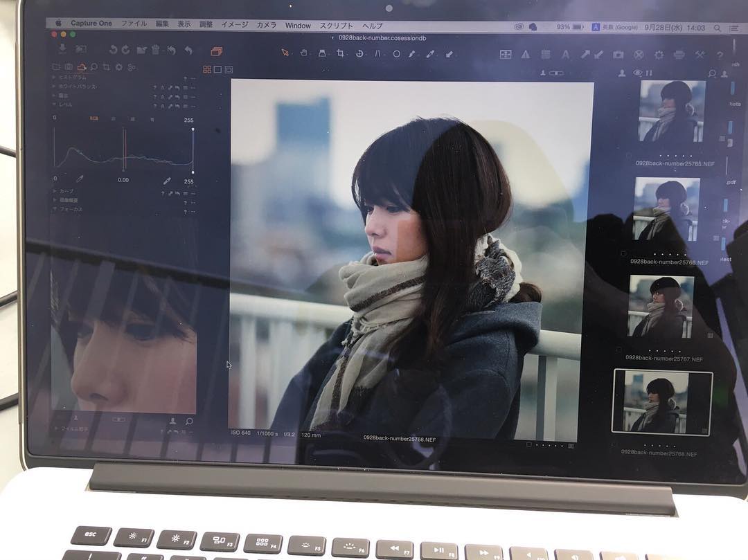Open the スクリプト menu

coord(337,26)
